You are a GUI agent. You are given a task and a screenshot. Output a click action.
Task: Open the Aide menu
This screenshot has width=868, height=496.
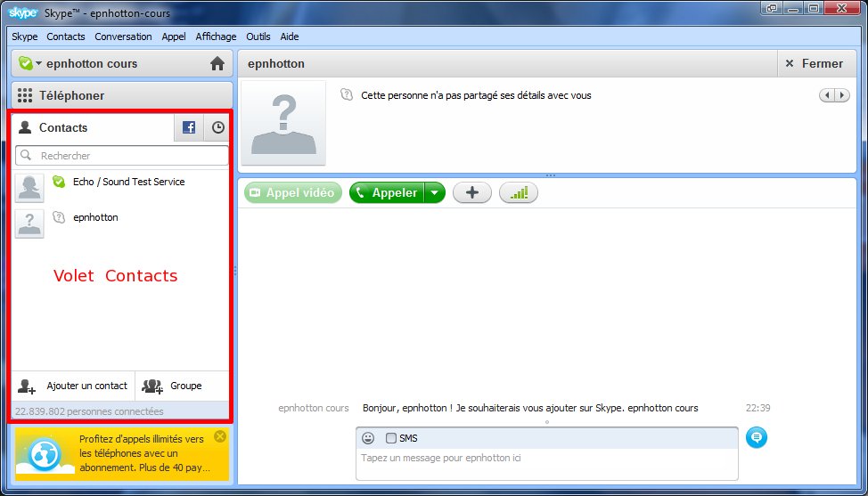click(x=290, y=37)
